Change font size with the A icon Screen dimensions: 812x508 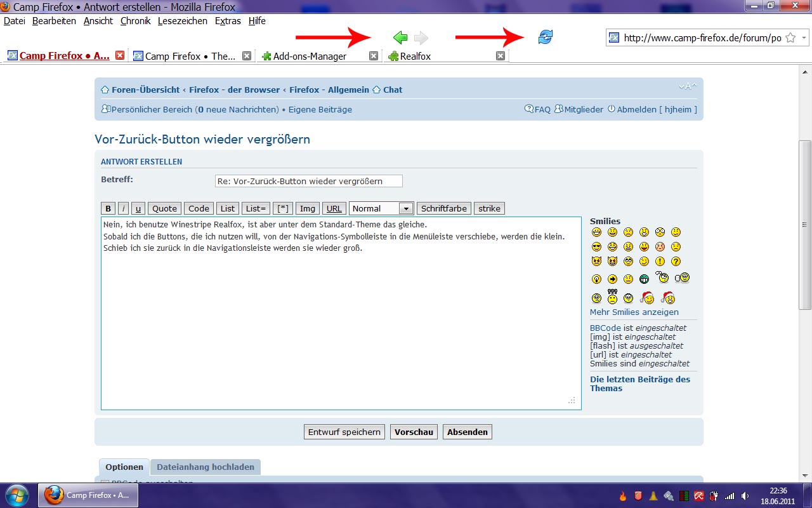(x=687, y=86)
